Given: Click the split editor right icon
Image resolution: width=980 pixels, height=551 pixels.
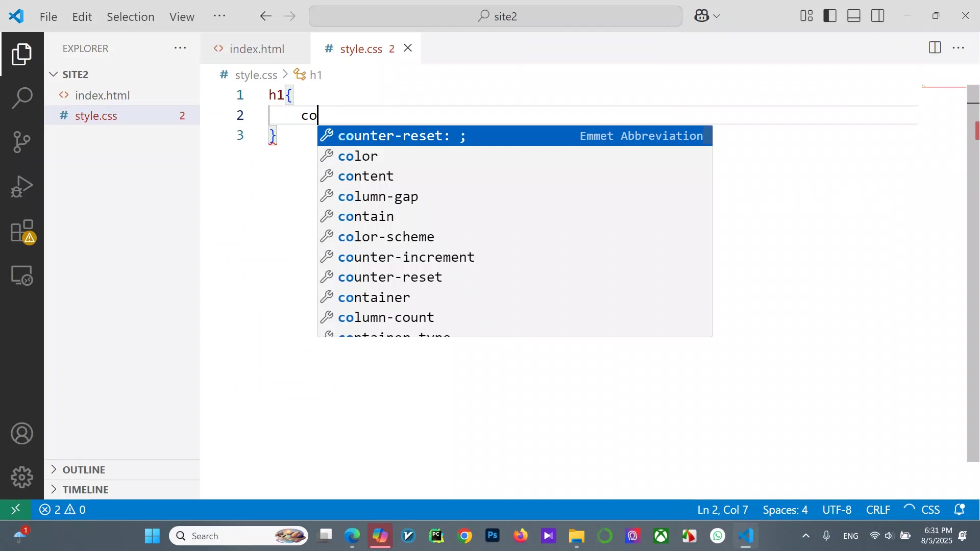Looking at the screenshot, I should click(935, 48).
